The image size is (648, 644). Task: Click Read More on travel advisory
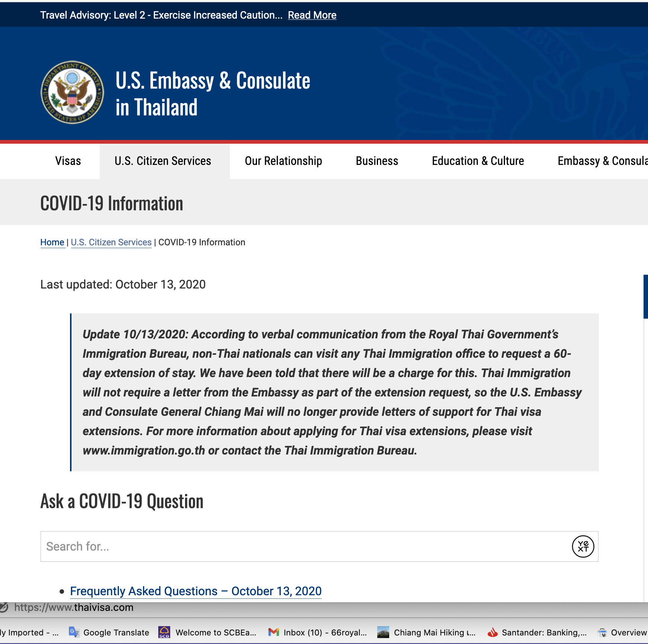point(312,15)
